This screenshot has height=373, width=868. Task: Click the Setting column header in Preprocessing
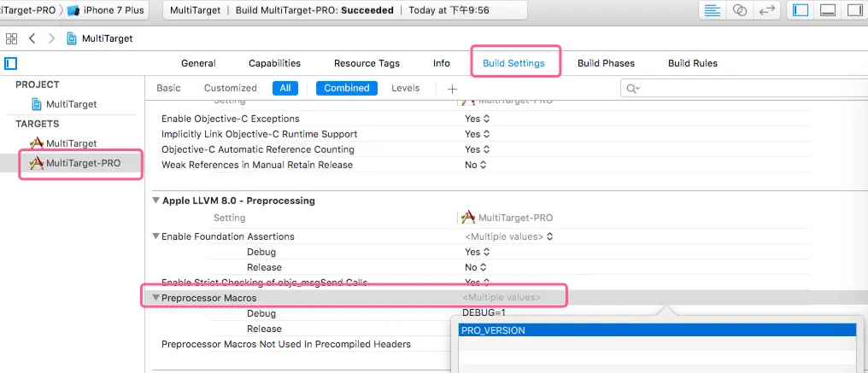pos(229,218)
